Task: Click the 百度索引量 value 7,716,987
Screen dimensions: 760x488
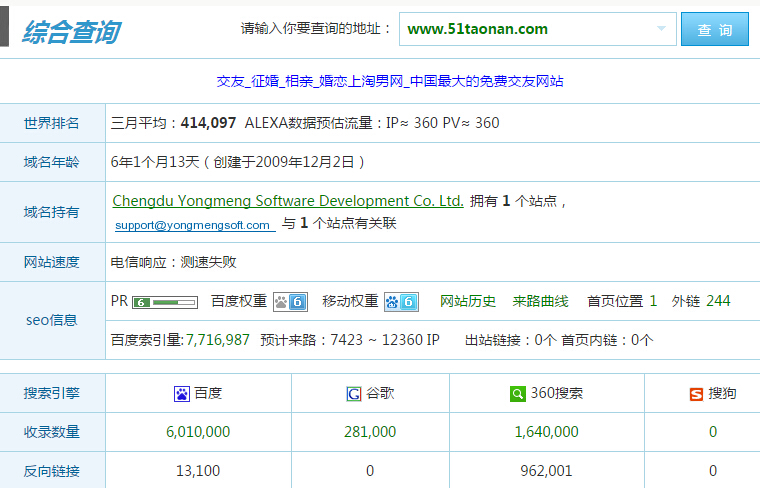Action: coord(218,340)
